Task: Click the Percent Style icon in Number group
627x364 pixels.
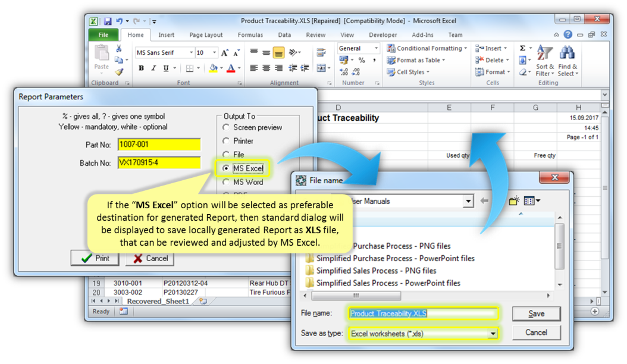Action: click(362, 60)
